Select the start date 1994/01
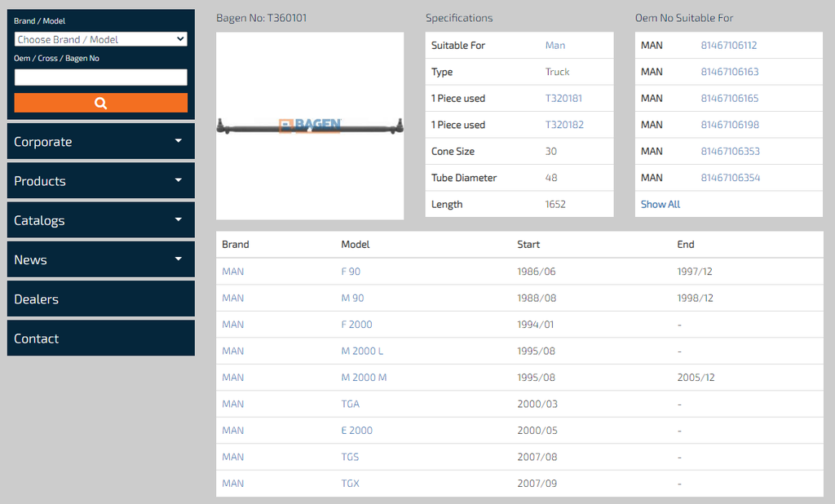The image size is (835, 504). [x=535, y=325]
